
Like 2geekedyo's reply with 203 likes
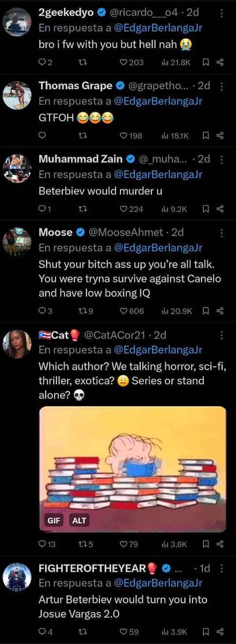click(132, 62)
